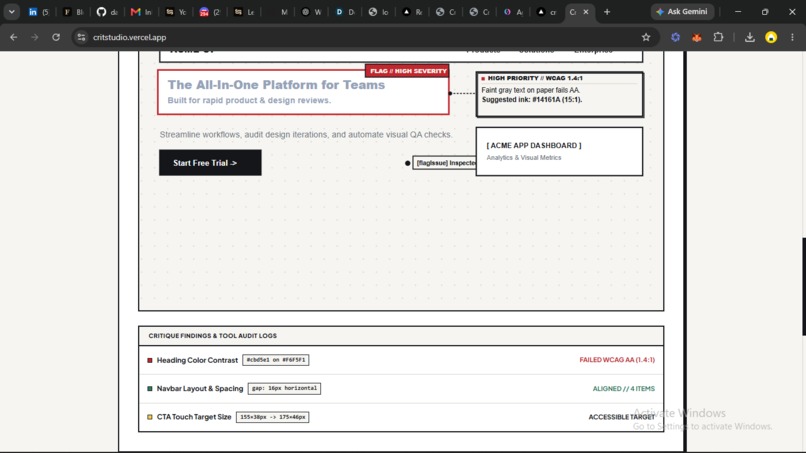Open the Chrome profile avatar
806x453 pixels.
click(x=771, y=37)
